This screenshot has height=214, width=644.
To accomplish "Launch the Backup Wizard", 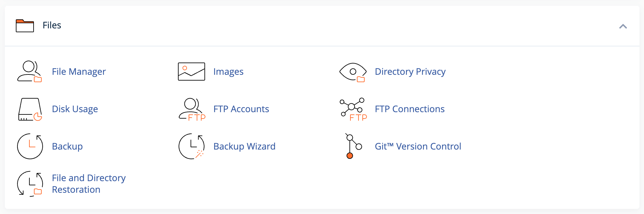I will tap(244, 146).
